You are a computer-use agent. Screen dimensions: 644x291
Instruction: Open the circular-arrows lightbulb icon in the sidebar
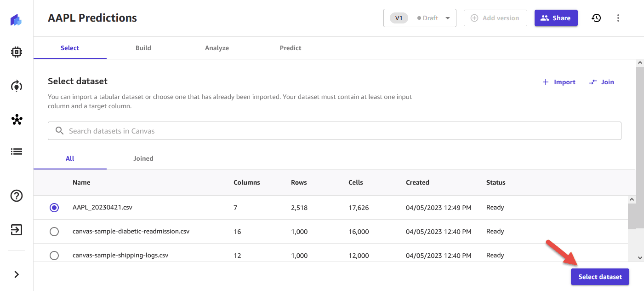pos(17,86)
